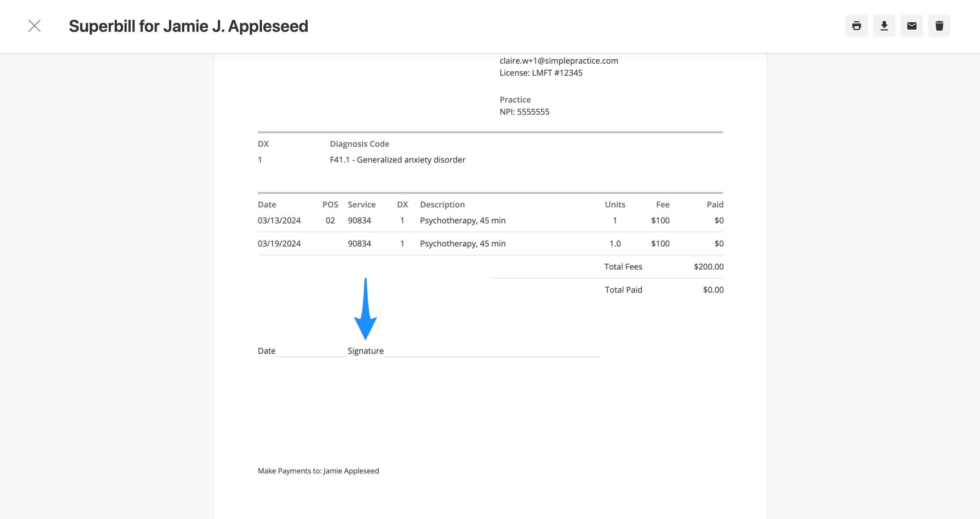
Task: Click the Total Paid $0.00 amount
Action: tap(713, 290)
